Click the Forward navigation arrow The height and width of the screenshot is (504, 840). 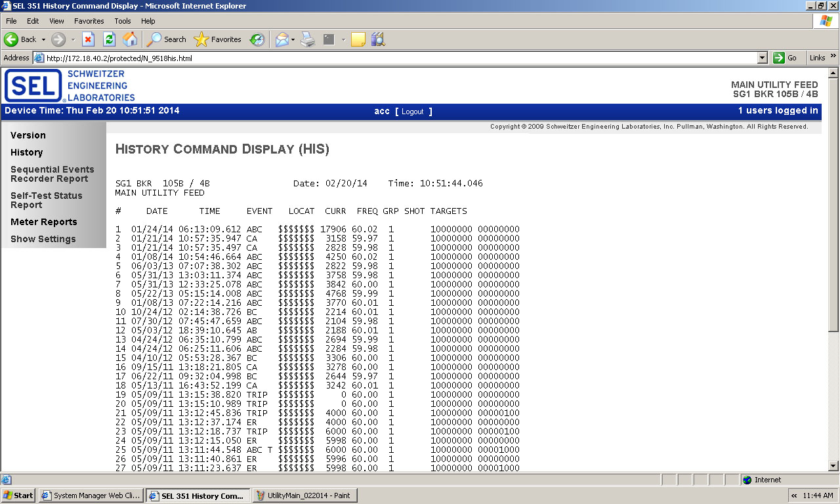(x=58, y=39)
